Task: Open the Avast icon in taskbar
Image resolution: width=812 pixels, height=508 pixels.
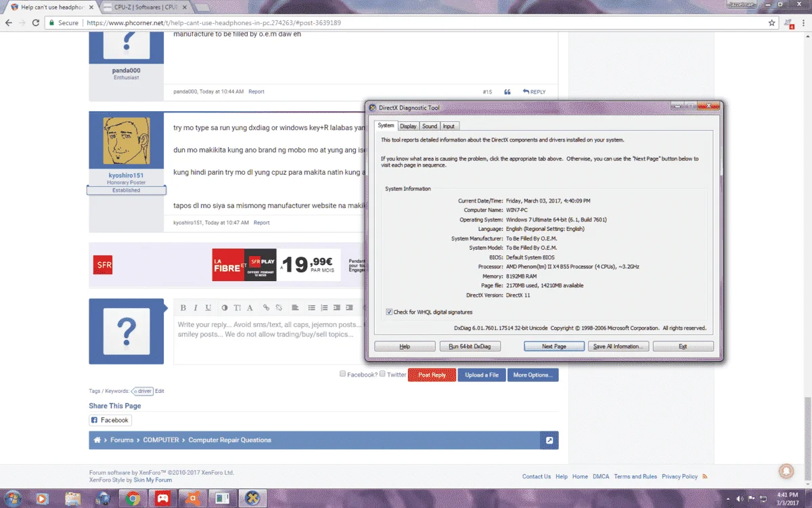Action: [x=193, y=499]
